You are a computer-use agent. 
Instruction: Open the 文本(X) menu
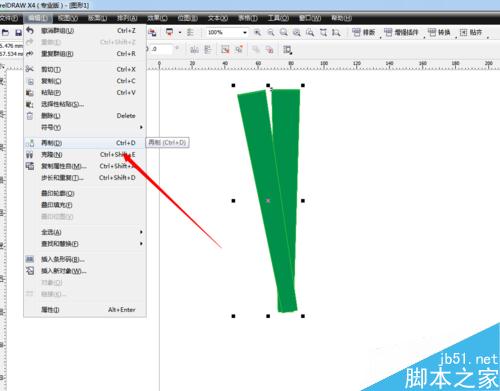coord(218,18)
